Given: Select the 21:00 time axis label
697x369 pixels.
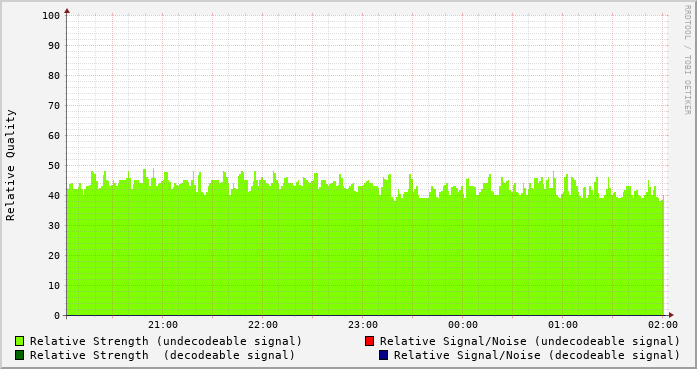Looking at the screenshot, I should 163,325.
